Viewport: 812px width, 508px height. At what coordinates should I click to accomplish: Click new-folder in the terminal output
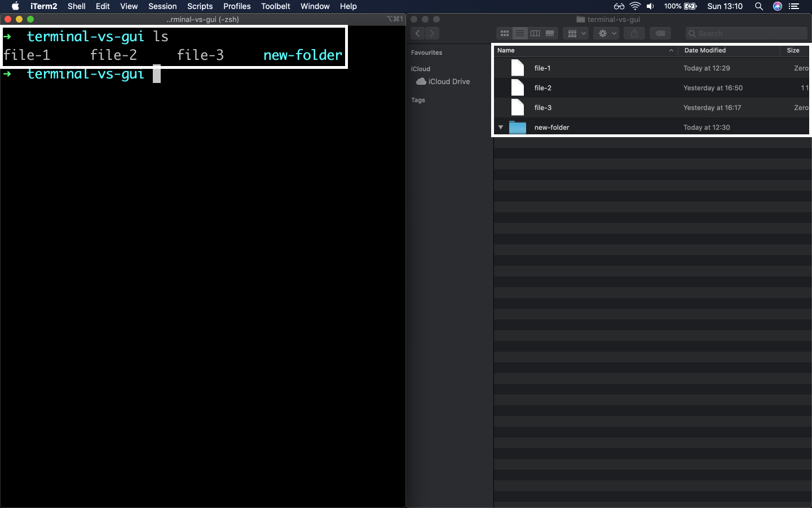(x=303, y=55)
